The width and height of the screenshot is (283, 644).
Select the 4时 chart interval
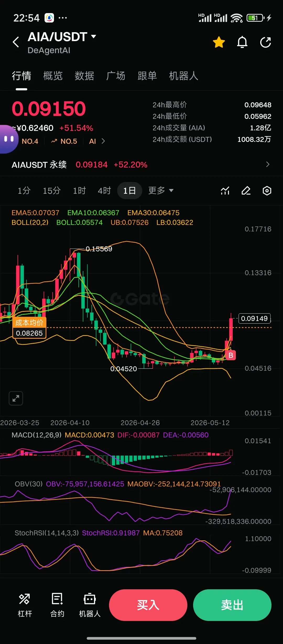(x=104, y=191)
